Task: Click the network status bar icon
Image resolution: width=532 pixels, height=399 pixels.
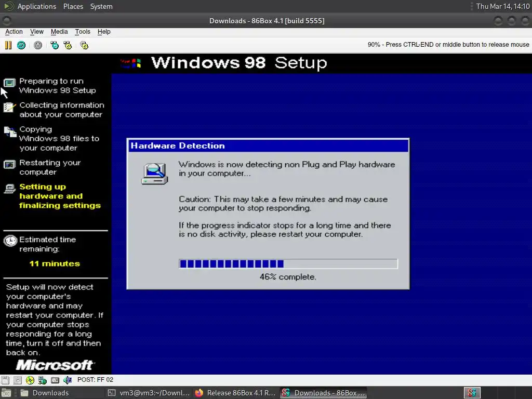Action: pyautogui.click(x=43, y=380)
